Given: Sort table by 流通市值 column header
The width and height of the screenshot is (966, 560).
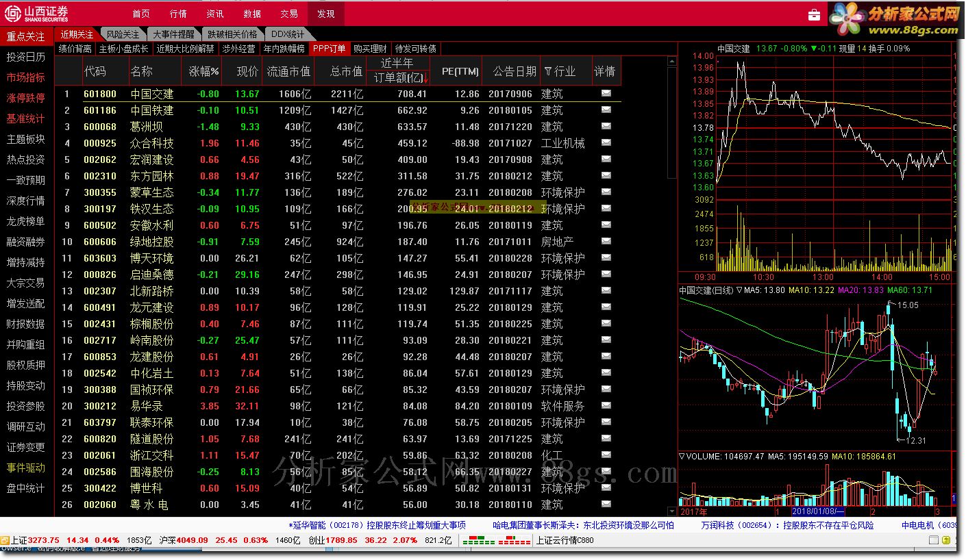Looking at the screenshot, I should 288,71.
